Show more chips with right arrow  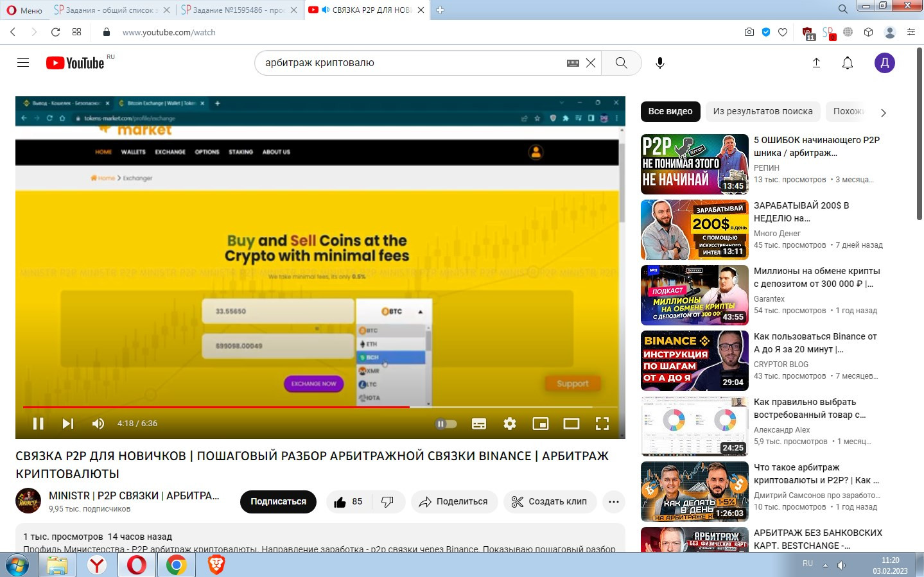[884, 112]
